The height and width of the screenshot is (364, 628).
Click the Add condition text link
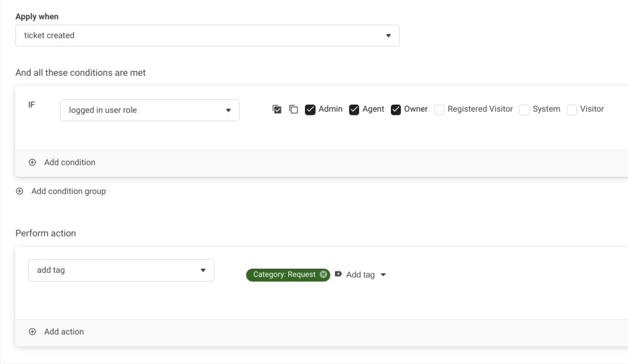coord(69,162)
